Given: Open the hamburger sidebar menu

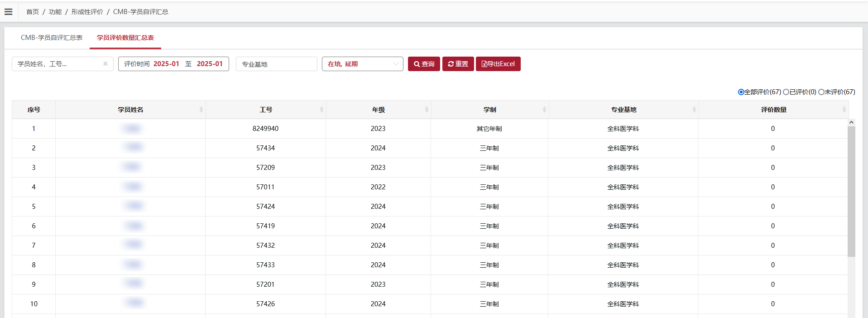Looking at the screenshot, I should [8, 12].
